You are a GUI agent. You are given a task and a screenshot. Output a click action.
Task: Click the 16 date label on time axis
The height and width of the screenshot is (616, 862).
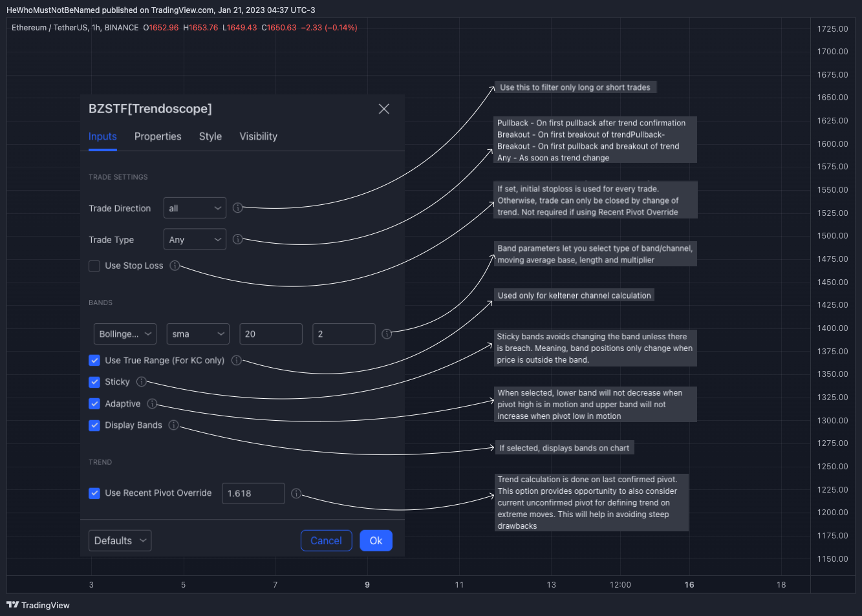(x=689, y=584)
